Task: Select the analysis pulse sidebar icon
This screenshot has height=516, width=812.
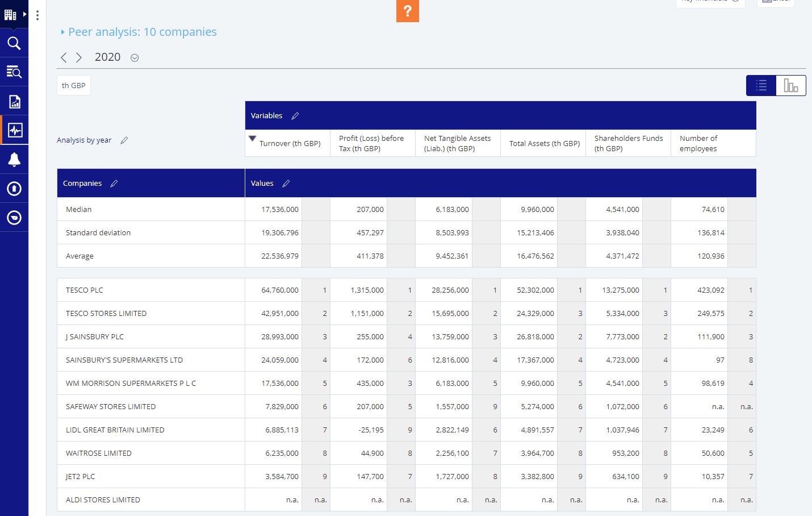Action: point(15,130)
